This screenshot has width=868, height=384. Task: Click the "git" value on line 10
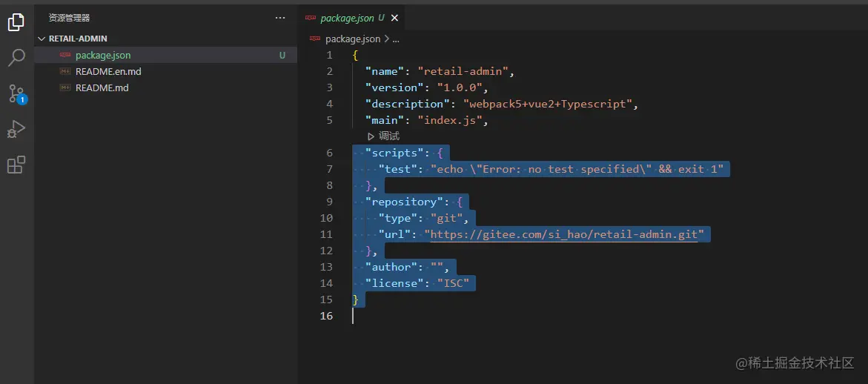click(x=447, y=218)
